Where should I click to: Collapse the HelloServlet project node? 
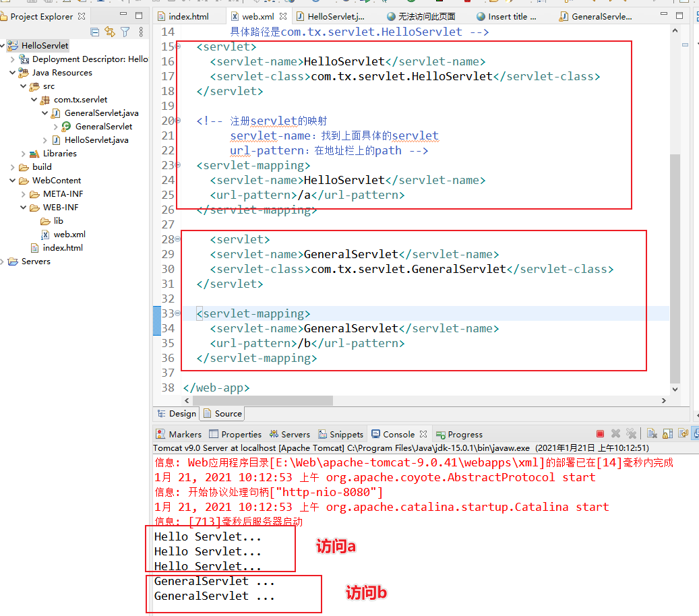[2, 45]
